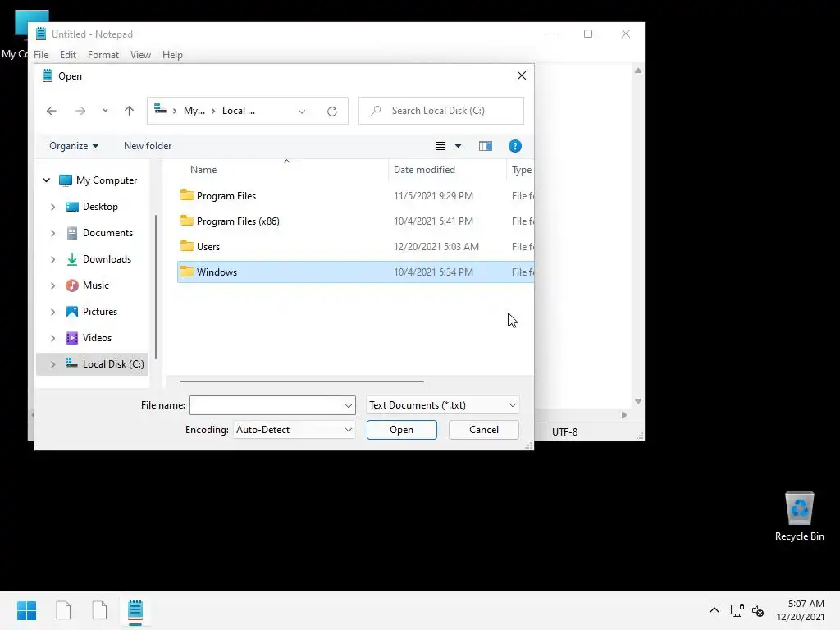Open the Encoding Auto-Detect dropdown
This screenshot has width=840, height=630.
(294, 430)
